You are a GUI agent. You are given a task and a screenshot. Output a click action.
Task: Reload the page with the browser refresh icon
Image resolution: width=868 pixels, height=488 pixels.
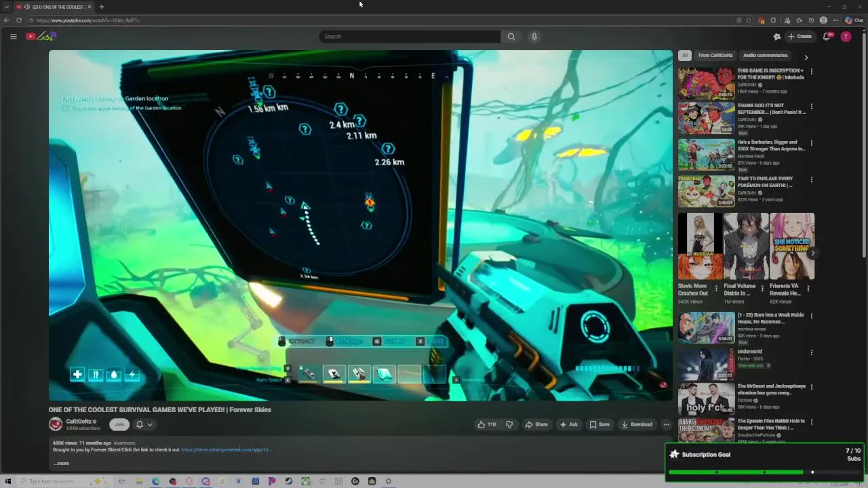pyautogui.click(x=19, y=20)
